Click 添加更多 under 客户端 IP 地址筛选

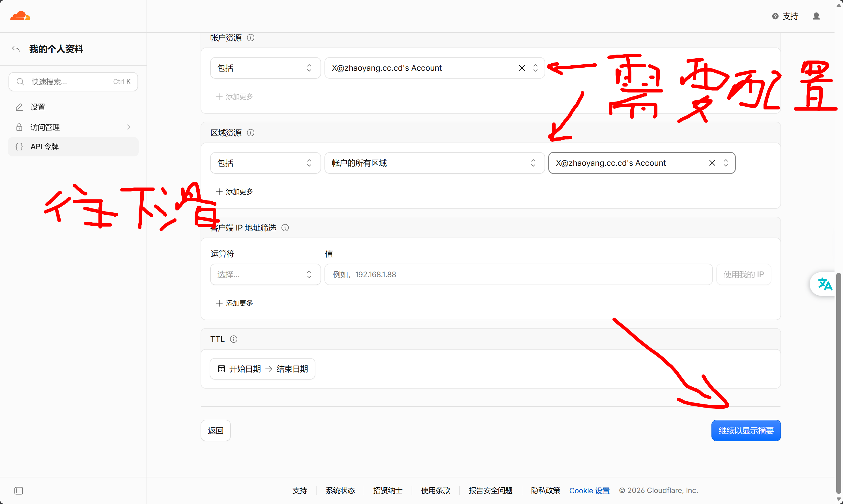coord(234,303)
